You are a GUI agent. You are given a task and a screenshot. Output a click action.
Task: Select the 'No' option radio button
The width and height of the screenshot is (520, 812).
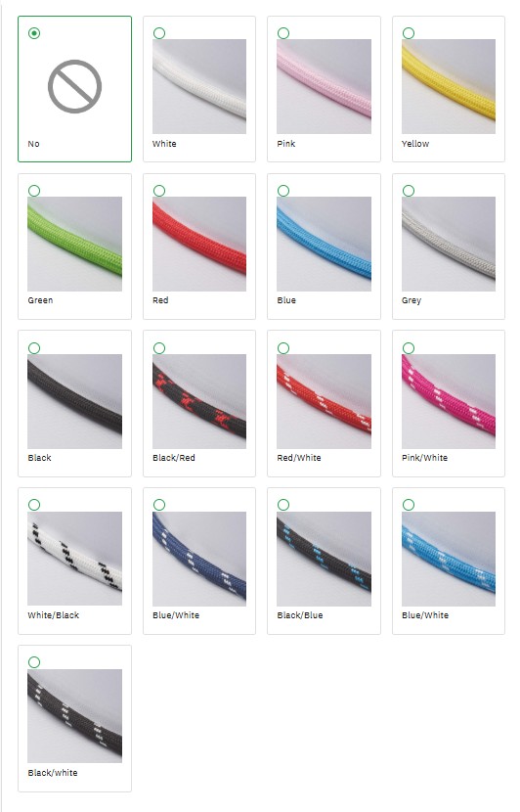(34, 33)
